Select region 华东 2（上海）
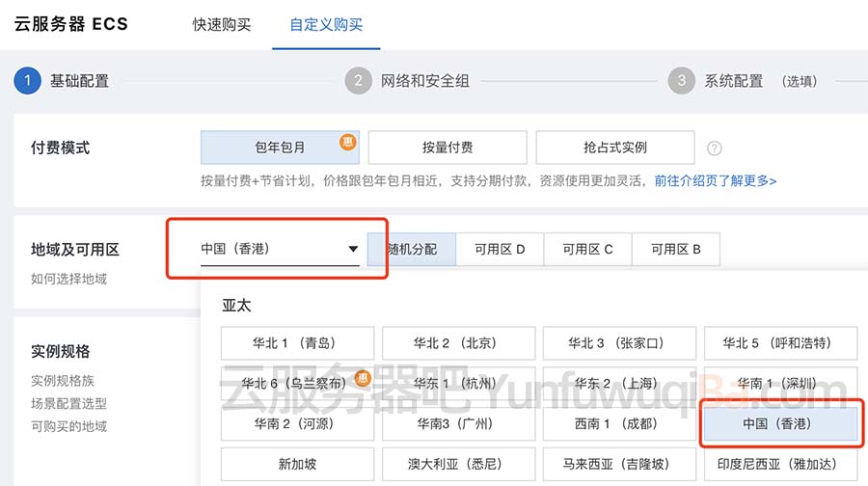868x486 pixels. click(x=619, y=383)
